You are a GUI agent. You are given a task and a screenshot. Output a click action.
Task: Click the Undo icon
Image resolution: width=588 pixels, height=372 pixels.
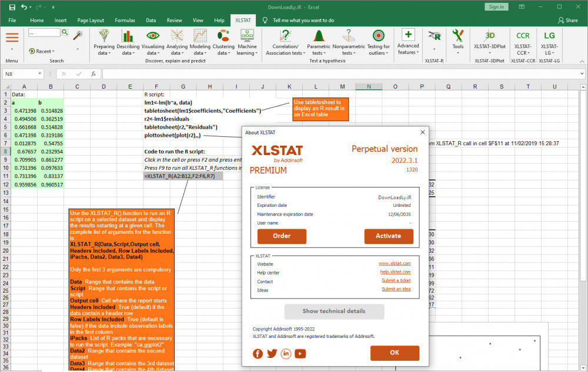24,7
